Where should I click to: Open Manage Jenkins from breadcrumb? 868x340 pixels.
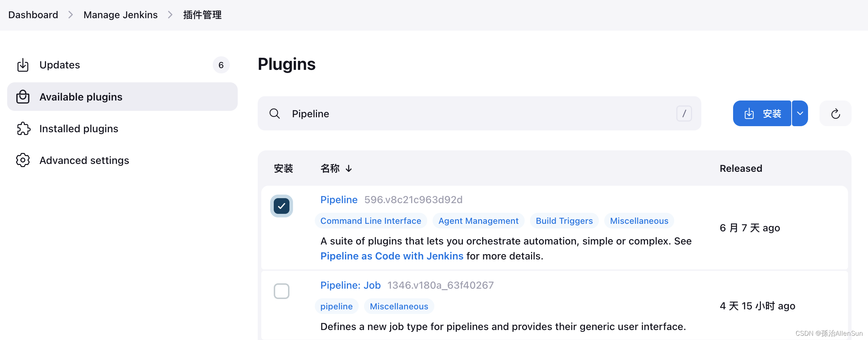click(120, 15)
